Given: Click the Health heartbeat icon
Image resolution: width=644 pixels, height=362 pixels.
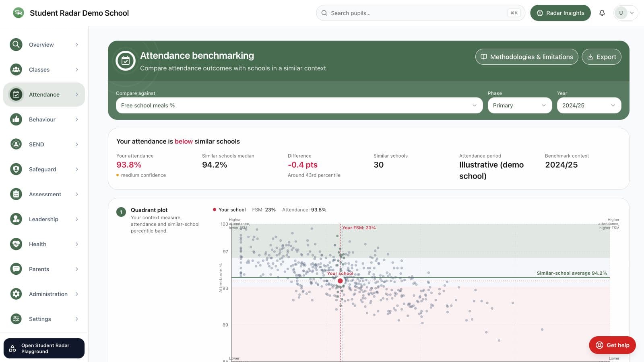Looking at the screenshot, I should tap(16, 244).
